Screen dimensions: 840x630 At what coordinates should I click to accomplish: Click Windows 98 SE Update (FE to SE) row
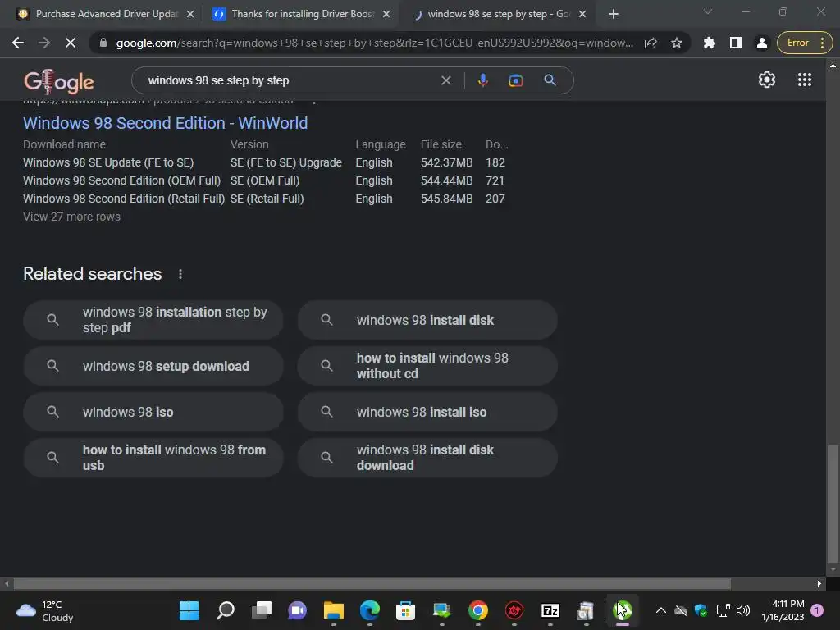point(264,162)
